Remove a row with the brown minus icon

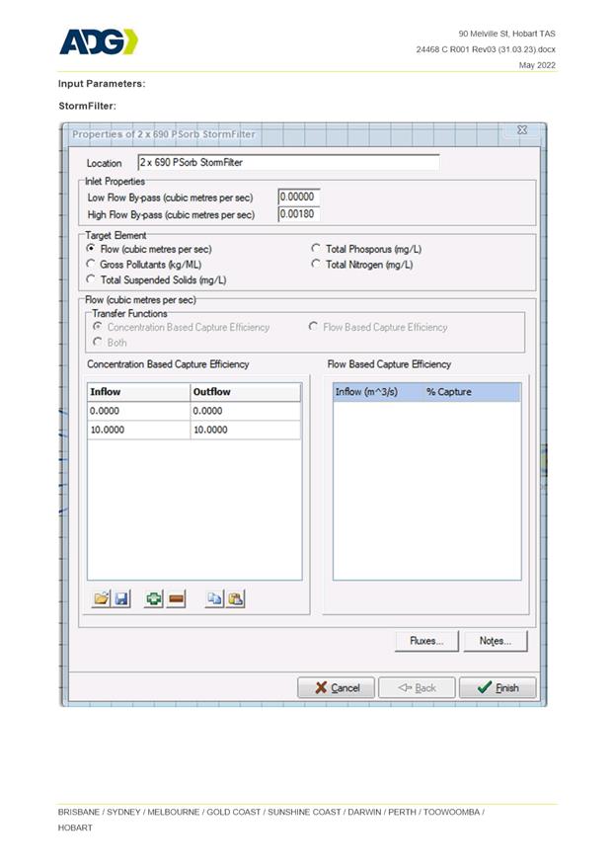coord(176,598)
